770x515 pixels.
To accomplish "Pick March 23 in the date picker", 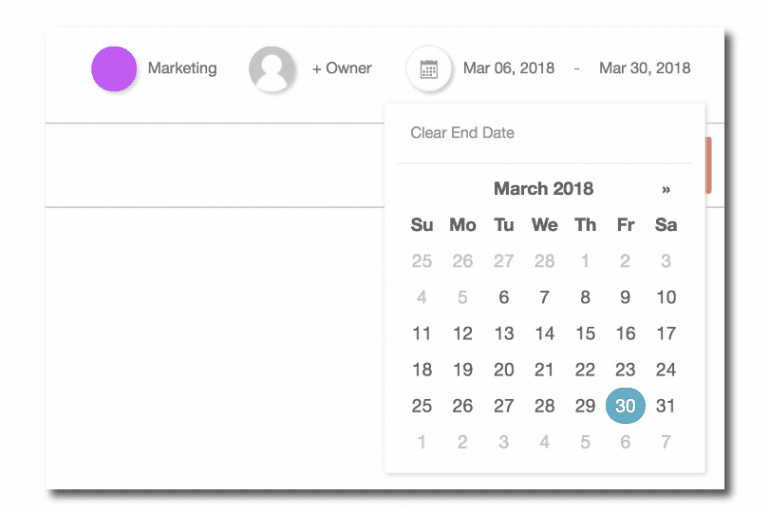I will click(626, 370).
